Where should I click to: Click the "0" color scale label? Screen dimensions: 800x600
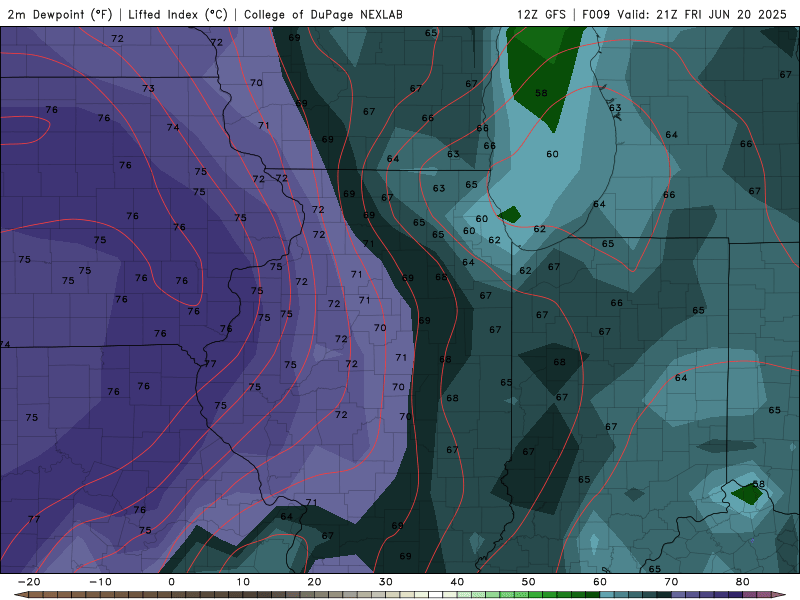171,582
